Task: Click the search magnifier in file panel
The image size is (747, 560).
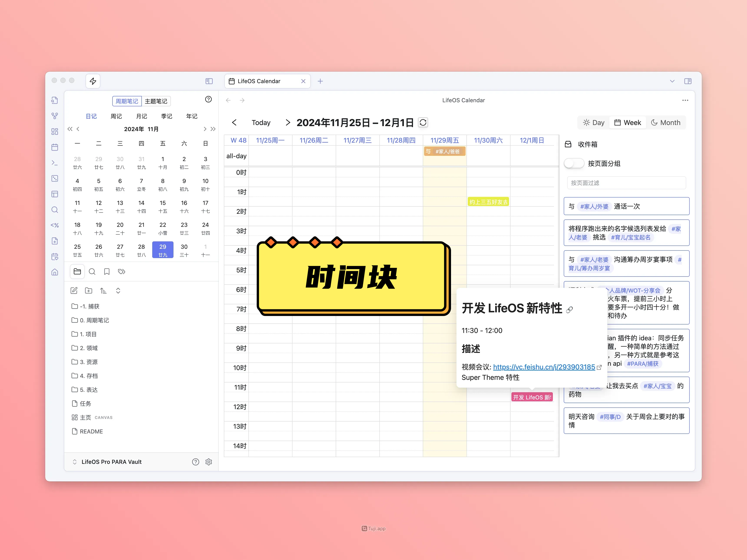Action: click(92, 272)
